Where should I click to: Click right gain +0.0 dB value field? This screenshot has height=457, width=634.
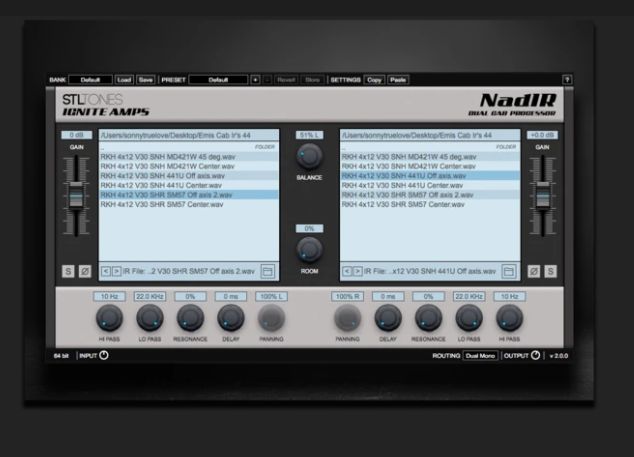542,135
